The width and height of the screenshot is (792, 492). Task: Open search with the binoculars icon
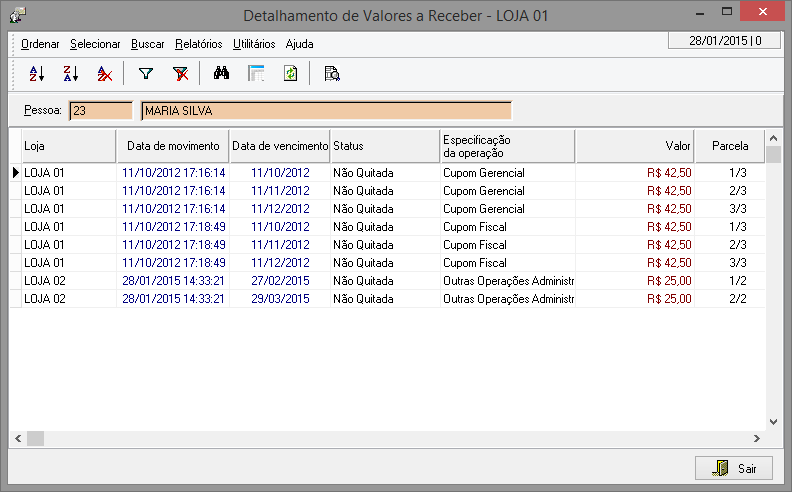pos(222,73)
